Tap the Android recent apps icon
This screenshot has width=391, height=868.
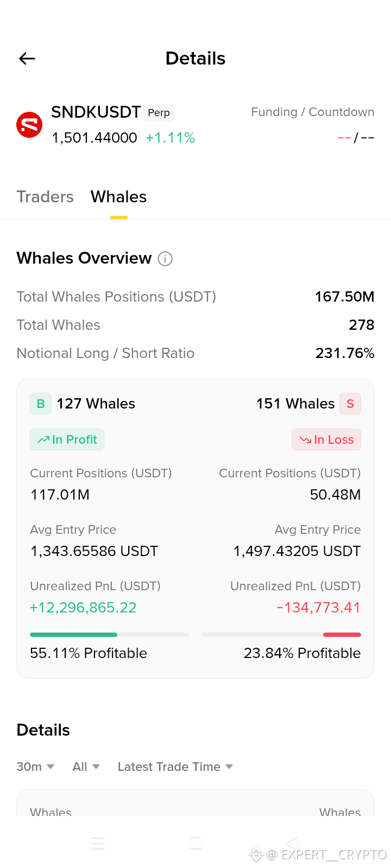[x=98, y=843]
